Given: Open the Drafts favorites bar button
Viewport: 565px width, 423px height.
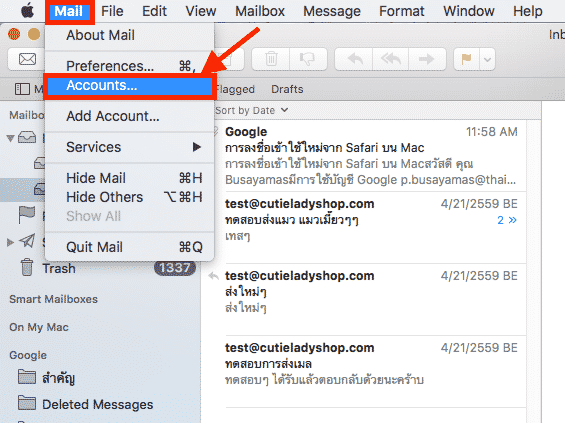Looking at the screenshot, I should coord(287,89).
